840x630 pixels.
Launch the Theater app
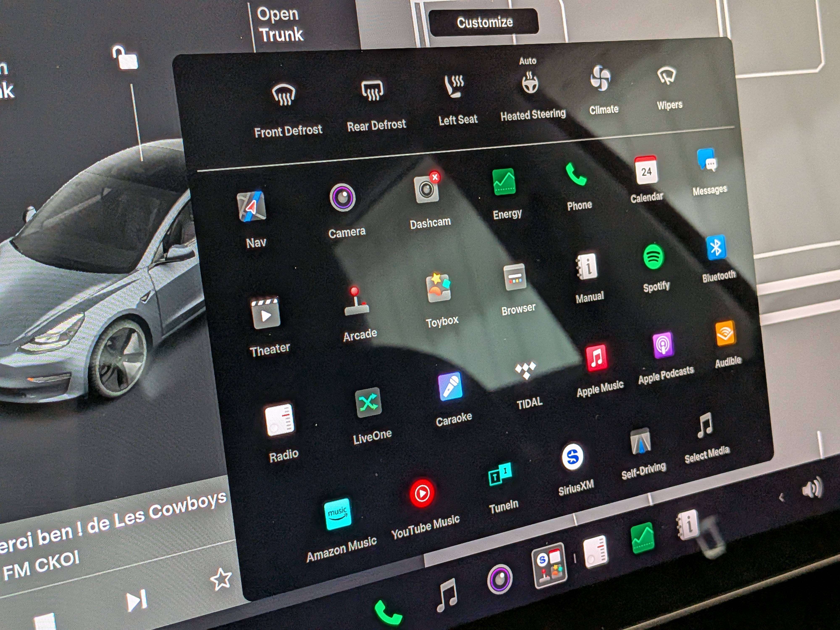pyautogui.click(x=265, y=313)
